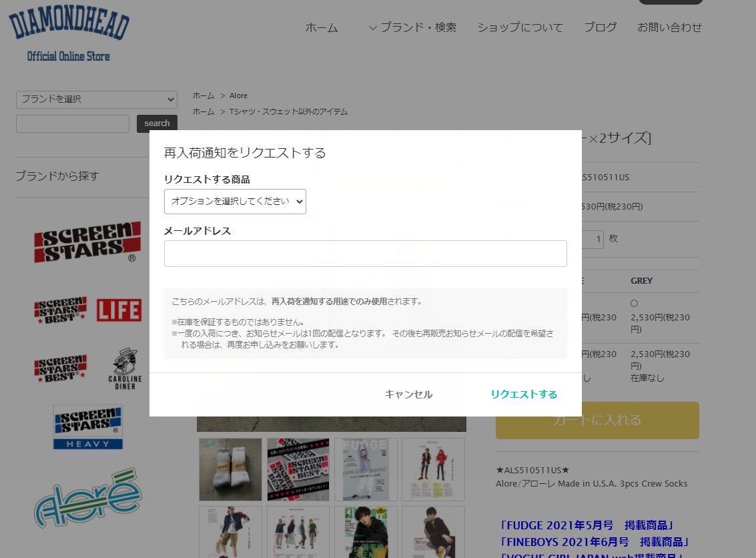View the Screen Stars Best sticker thumbnail
756x558 pixels.
[x=298, y=469]
